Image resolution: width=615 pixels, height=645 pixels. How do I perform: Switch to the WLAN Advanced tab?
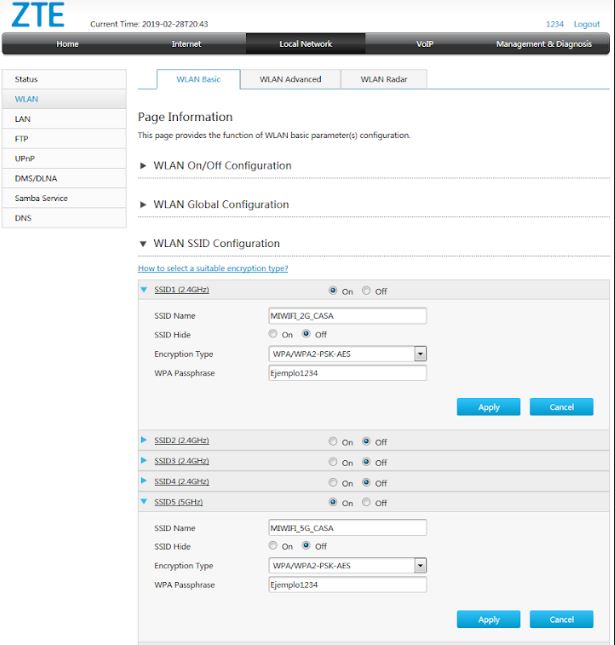[x=290, y=79]
